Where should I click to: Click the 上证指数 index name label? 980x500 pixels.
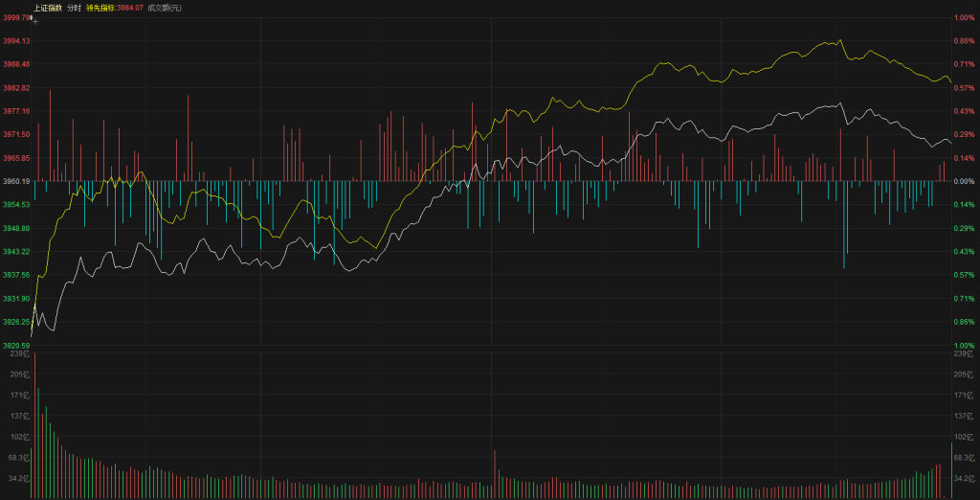[x=47, y=8]
